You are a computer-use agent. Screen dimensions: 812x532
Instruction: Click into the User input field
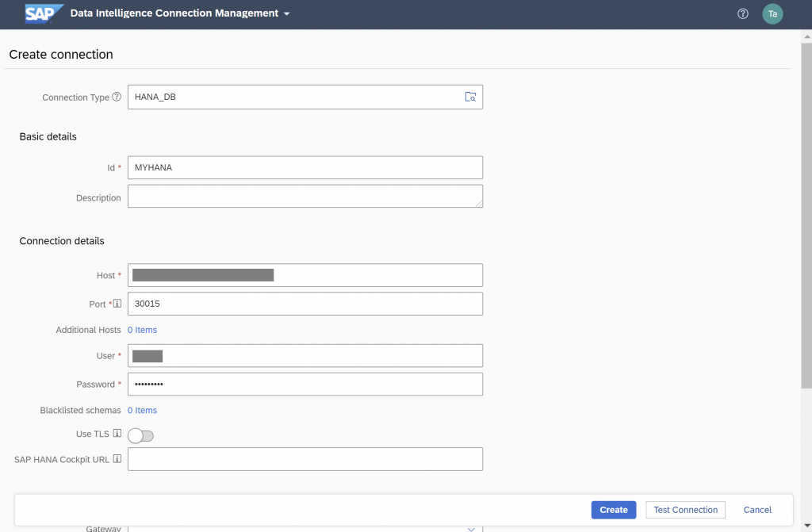point(305,356)
